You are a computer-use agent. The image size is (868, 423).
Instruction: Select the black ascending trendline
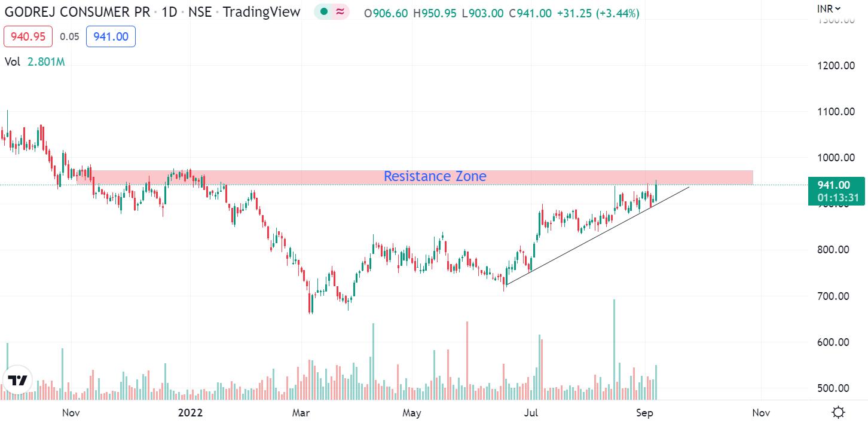click(598, 235)
